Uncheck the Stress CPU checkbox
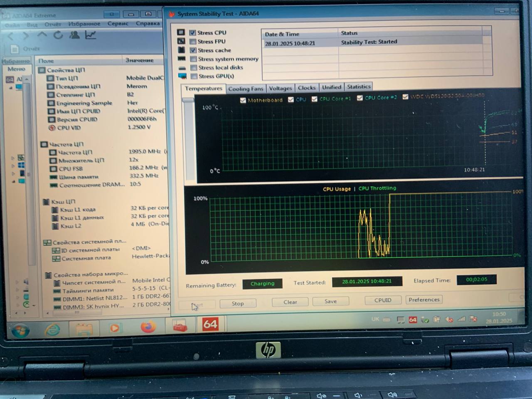The height and width of the screenshot is (399, 532). 192,32
